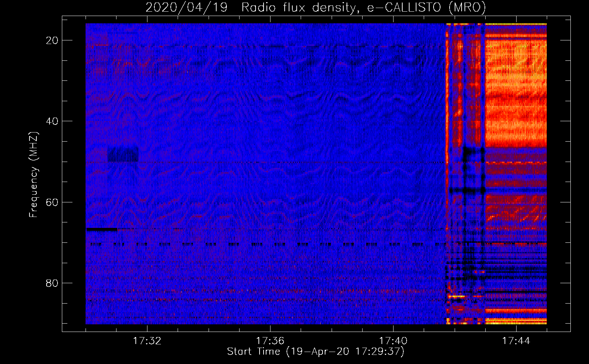Click the 'Frequency (MHZ)' y-axis label
Image resolution: width=589 pixels, height=364 pixels.
point(33,175)
